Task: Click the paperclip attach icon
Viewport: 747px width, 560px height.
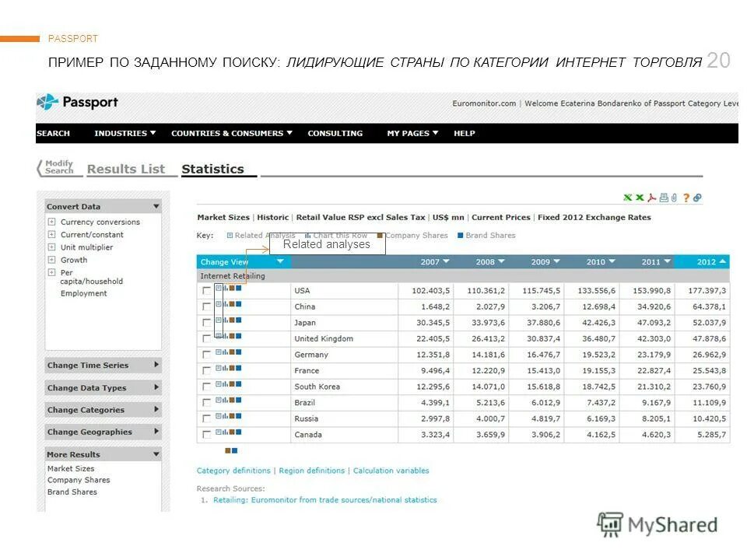Action: (x=674, y=198)
